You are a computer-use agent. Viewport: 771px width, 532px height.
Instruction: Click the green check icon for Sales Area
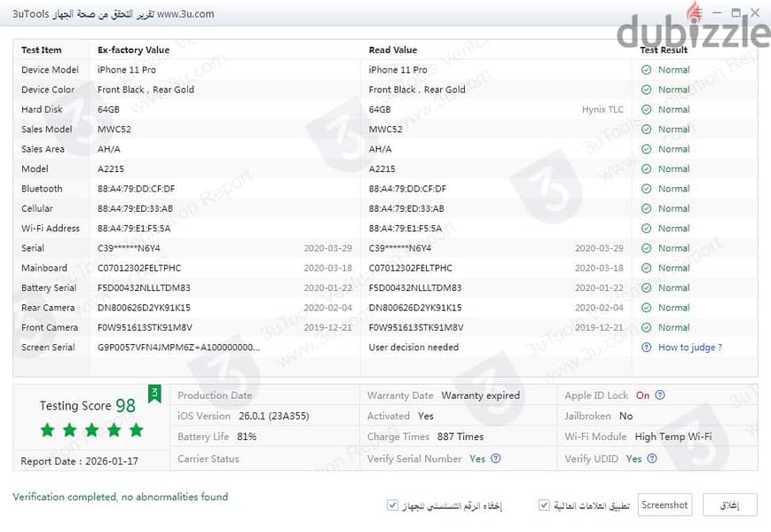pos(646,149)
